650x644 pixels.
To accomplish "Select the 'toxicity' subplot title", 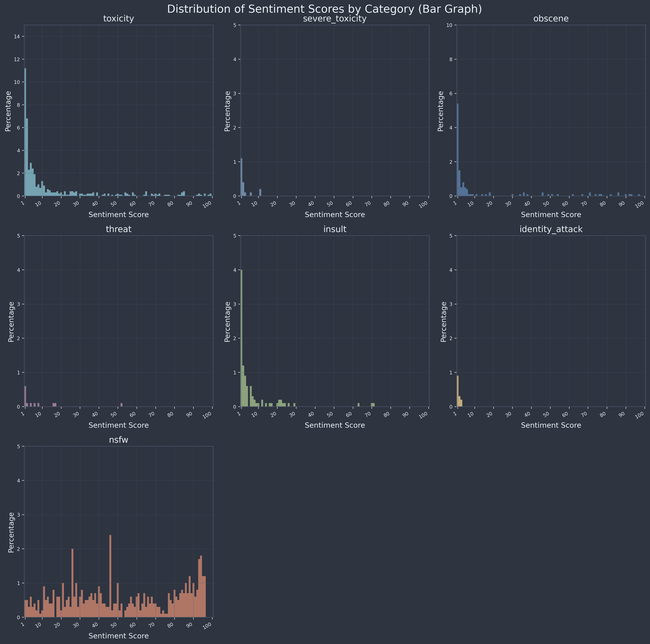I will [118, 19].
